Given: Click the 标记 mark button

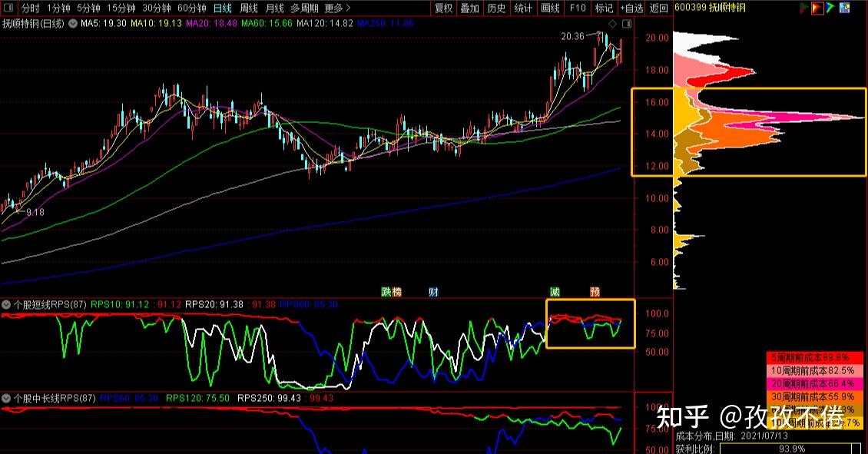Looking at the screenshot, I should coord(604,8).
